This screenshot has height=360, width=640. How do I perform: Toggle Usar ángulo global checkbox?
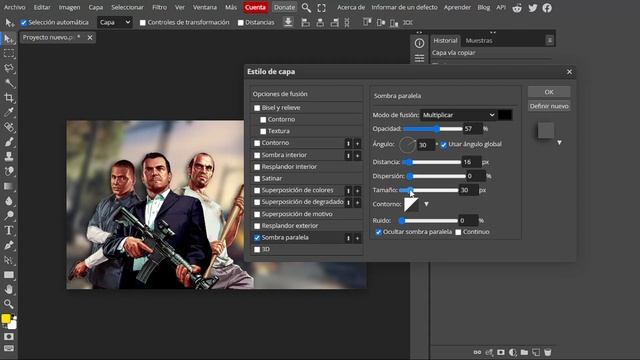point(444,144)
